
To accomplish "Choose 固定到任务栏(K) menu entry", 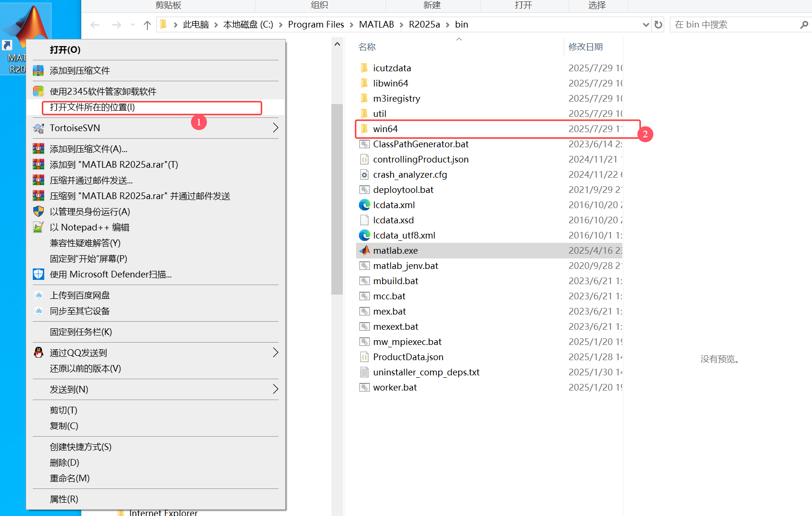I will [x=156, y=332].
